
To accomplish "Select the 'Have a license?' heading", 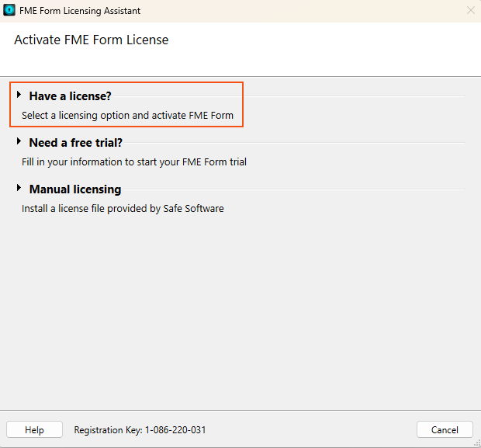I will tap(71, 96).
